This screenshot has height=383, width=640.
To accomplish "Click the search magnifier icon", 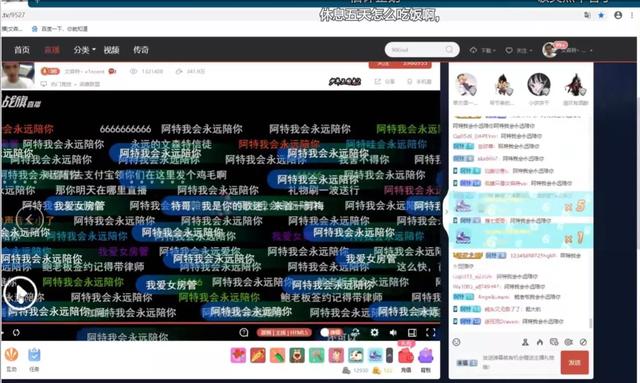I will tap(449, 49).
